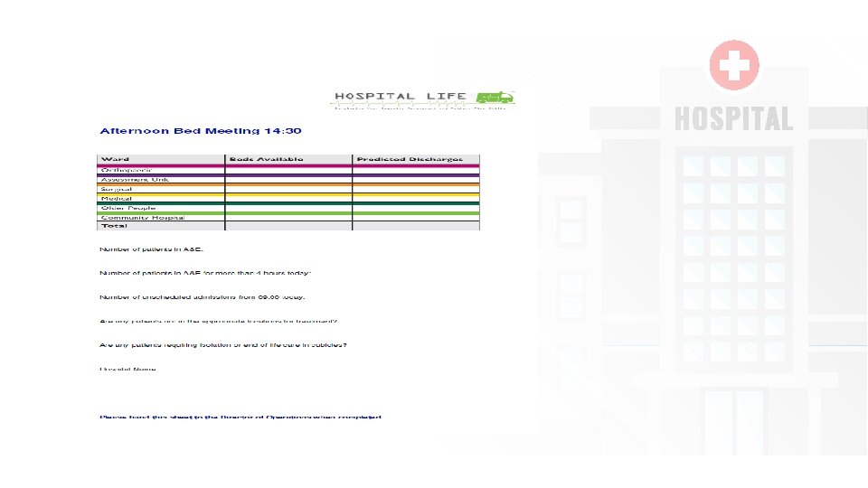Image resolution: width=868 pixels, height=488 pixels.
Task: Select the 'Number of patients in A&E' line
Action: pos(151,249)
